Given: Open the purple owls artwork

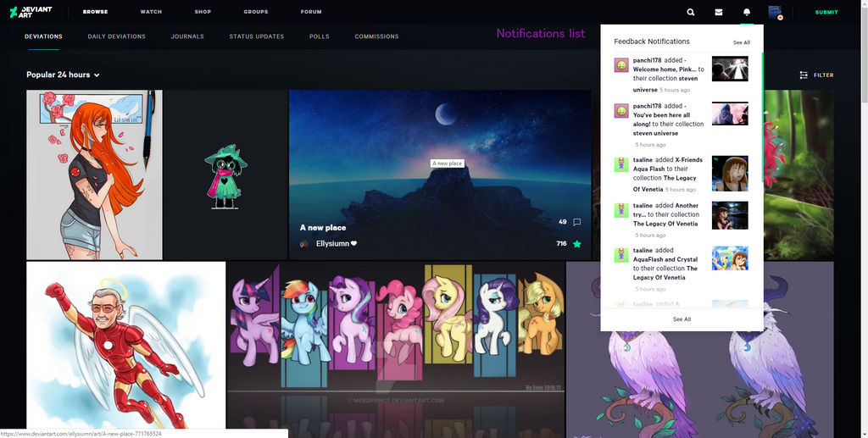Looking at the screenshot, I should click(699, 385).
